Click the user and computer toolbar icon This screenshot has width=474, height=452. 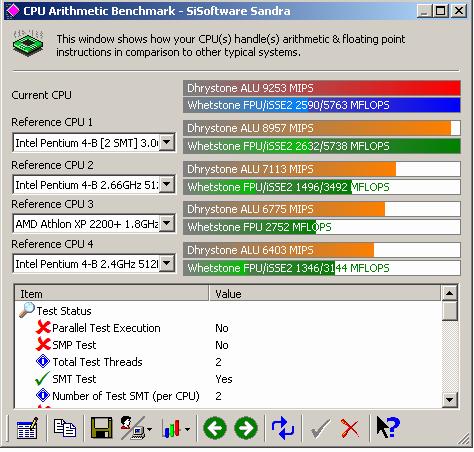click(x=132, y=428)
